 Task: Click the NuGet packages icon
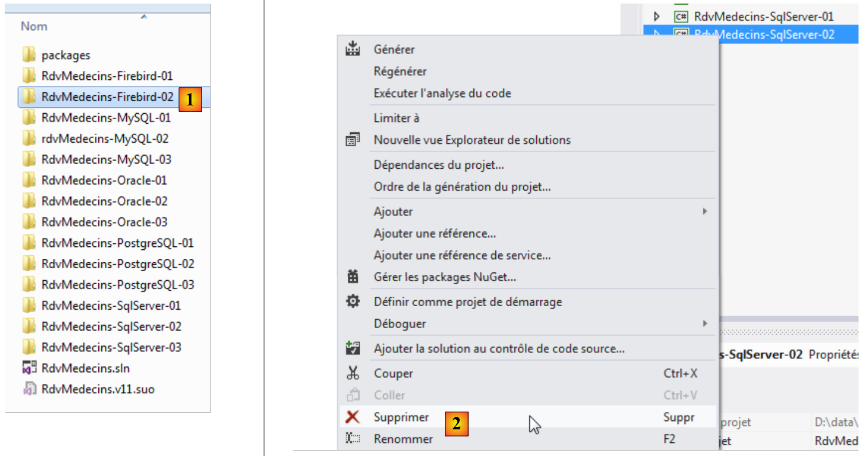coord(353,277)
